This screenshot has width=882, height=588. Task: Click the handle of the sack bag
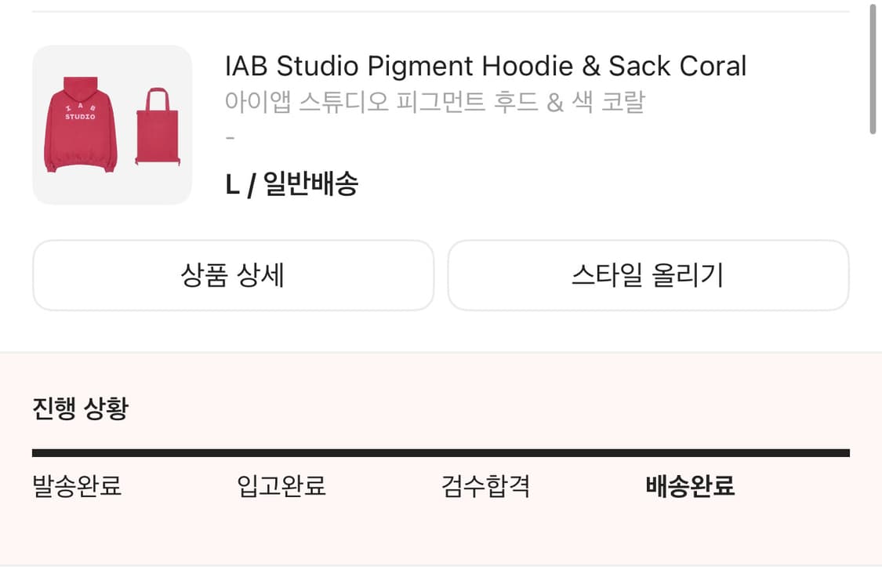point(158,98)
